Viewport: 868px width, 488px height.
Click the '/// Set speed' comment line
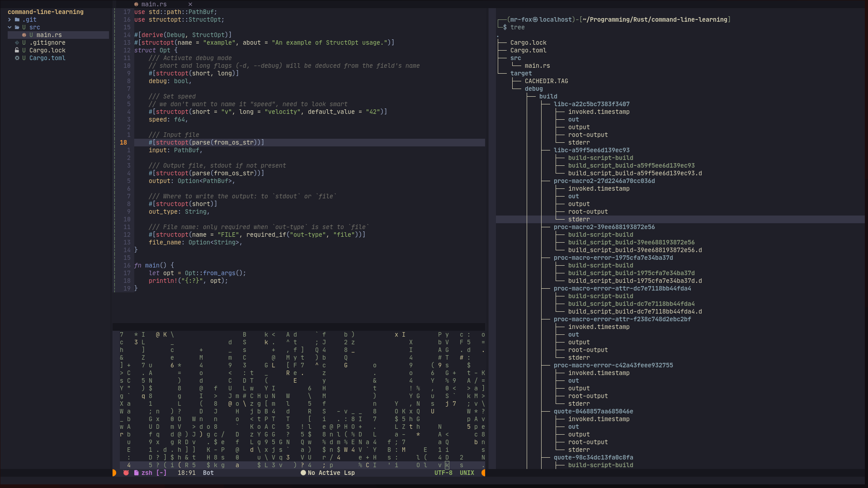(172, 96)
